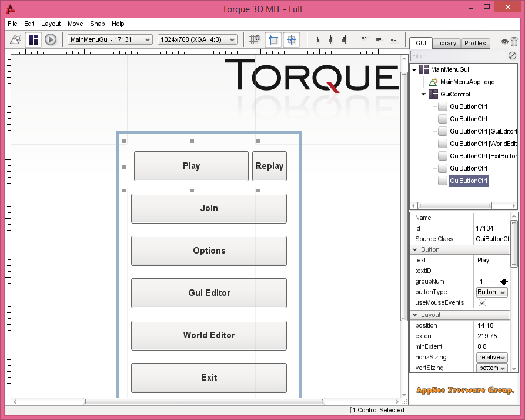Switch to the GUI tab
Viewport: 525px width, 420px height.
point(421,43)
